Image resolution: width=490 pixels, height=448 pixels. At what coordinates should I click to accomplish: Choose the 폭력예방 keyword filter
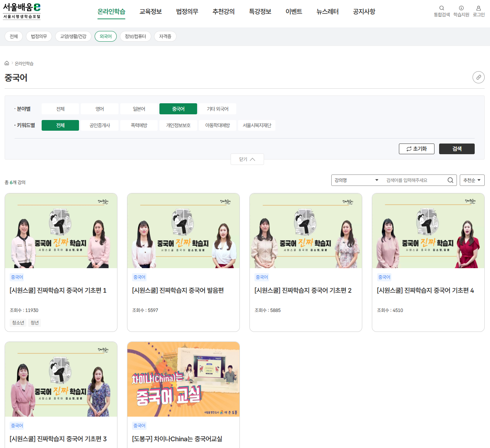pos(139,125)
